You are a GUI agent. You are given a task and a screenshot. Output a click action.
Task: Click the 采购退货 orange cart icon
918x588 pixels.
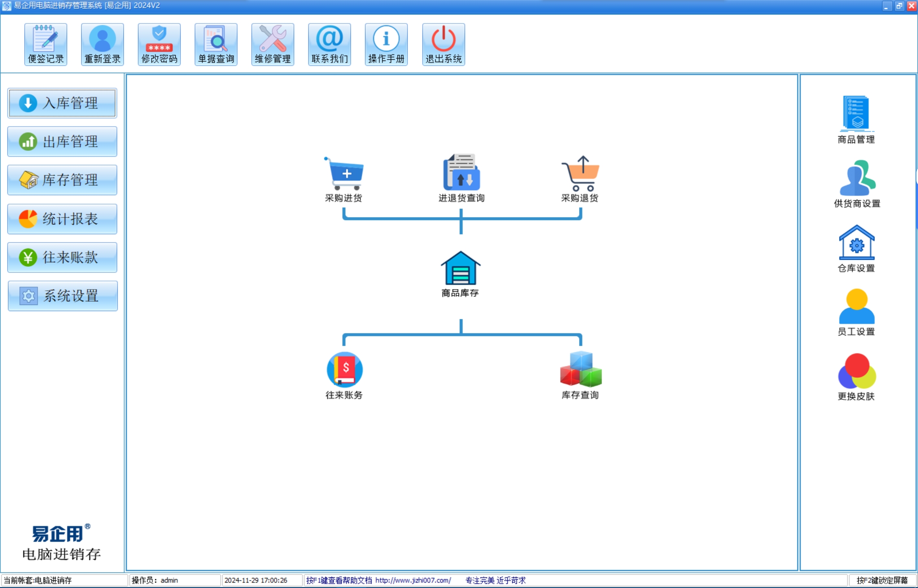pyautogui.click(x=580, y=174)
